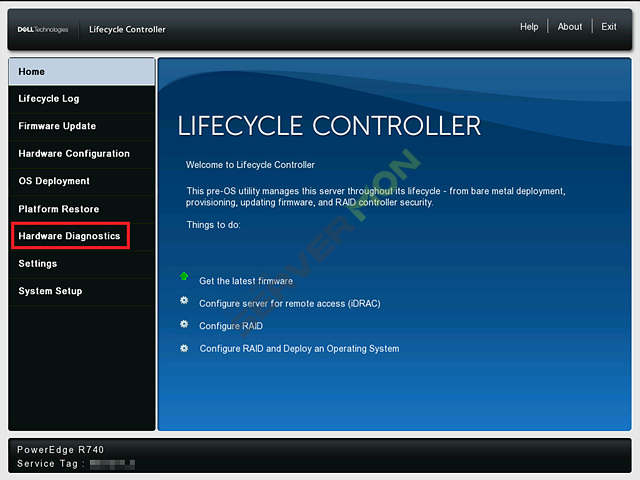Image resolution: width=640 pixels, height=480 pixels.
Task: Open Configure RAID and Deploy an Operating System
Action: 299,349
